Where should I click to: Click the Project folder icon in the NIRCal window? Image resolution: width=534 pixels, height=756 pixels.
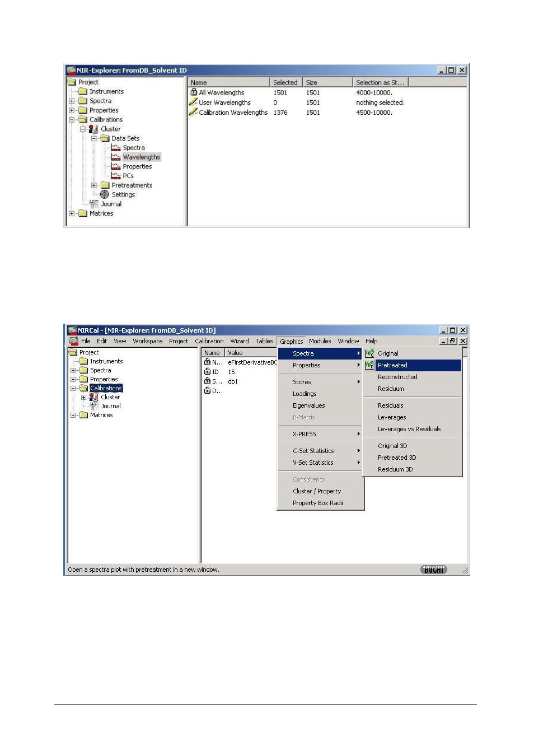pos(73,352)
